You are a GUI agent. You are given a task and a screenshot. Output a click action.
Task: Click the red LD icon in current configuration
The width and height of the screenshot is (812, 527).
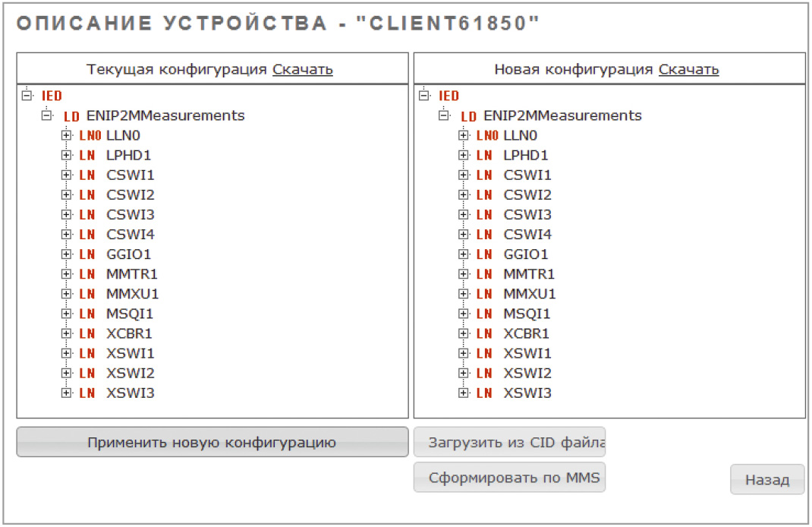point(71,116)
